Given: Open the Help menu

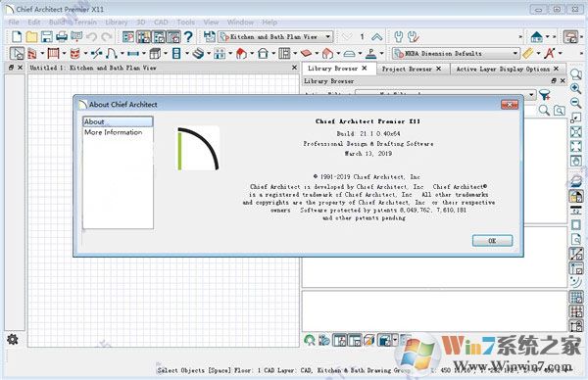Looking at the screenshot, I should (x=269, y=23).
